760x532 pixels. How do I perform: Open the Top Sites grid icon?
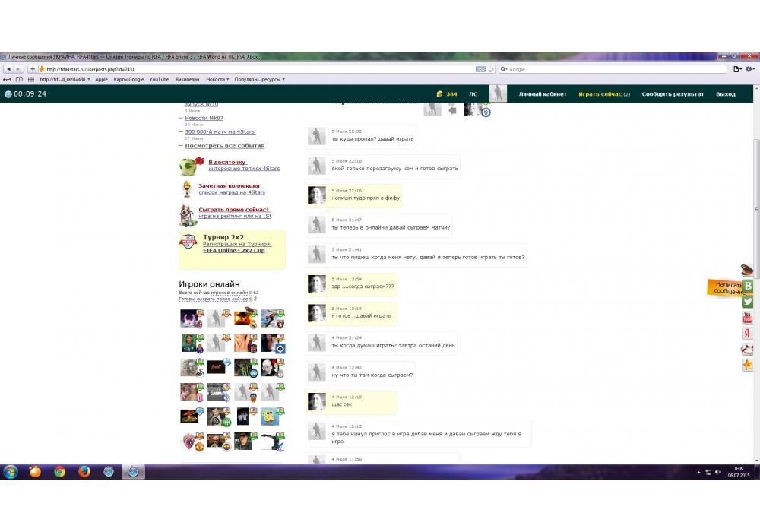pyautogui.click(x=30, y=79)
